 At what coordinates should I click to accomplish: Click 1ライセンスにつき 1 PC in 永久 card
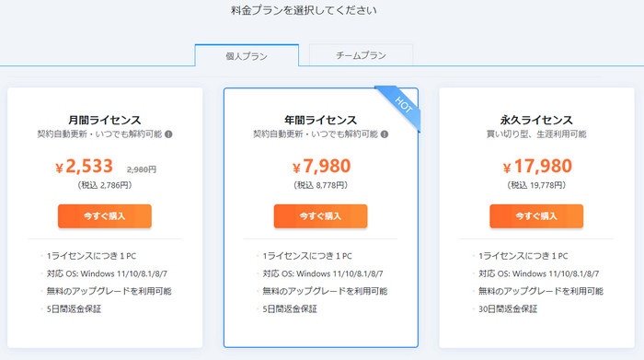point(523,256)
